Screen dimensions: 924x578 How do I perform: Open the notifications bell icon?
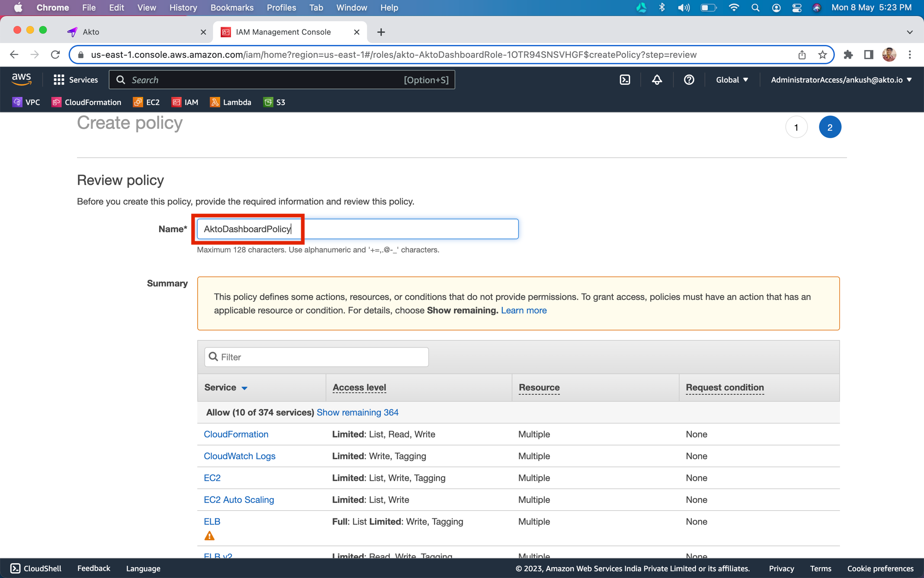tap(657, 80)
